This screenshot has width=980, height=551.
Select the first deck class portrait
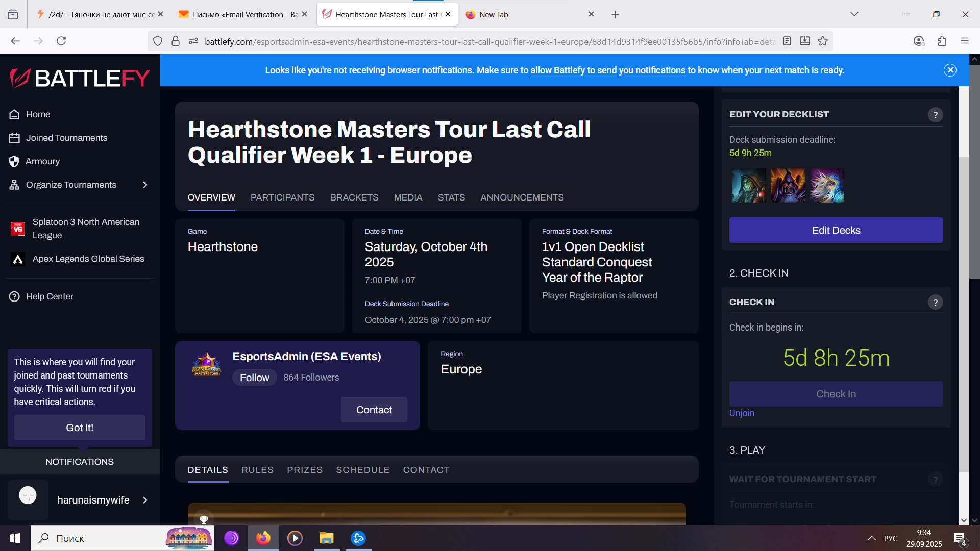pos(748,186)
